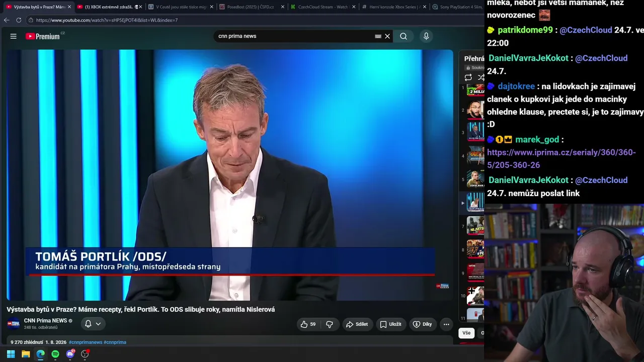Viewport: 644px width, 362px height.
Task: Like the video with 59 likes
Action: click(308, 324)
